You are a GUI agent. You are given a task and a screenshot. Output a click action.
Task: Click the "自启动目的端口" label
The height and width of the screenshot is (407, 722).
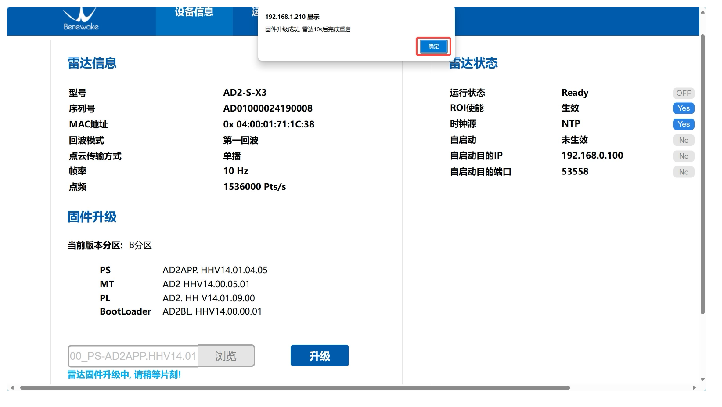[x=481, y=172]
